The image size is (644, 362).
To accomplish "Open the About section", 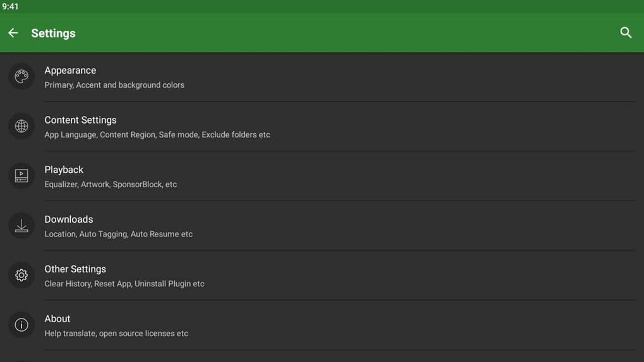I will 322,325.
